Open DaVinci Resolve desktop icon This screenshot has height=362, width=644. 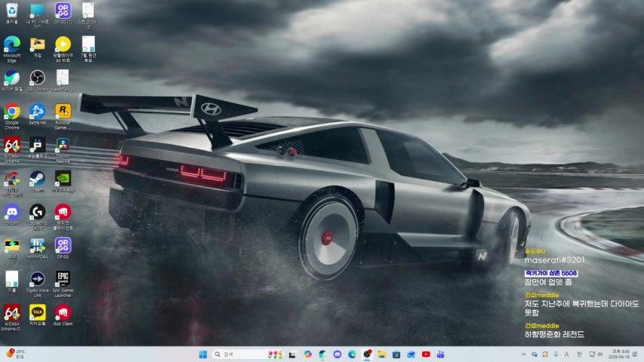(x=63, y=145)
